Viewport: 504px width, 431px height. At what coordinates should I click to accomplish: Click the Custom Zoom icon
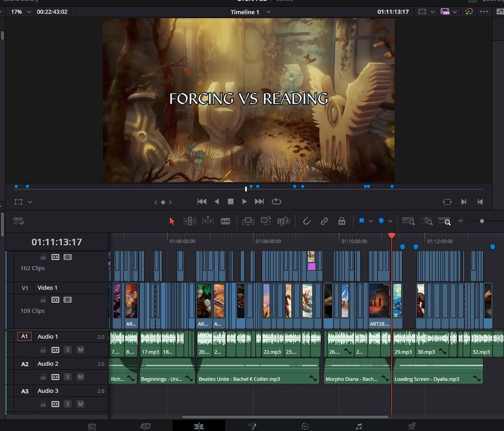[x=445, y=221]
